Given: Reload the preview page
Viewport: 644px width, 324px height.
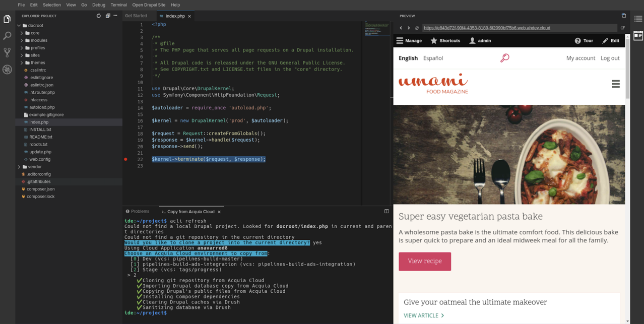Looking at the screenshot, I should (417, 28).
